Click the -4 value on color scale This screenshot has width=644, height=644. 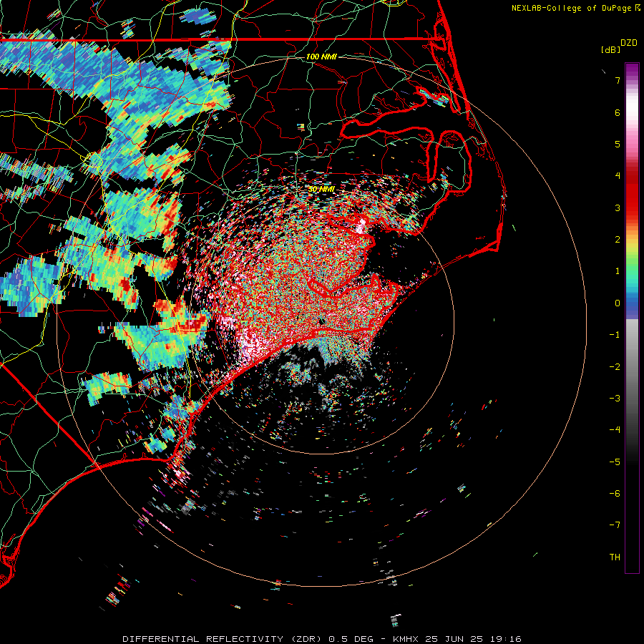point(615,430)
